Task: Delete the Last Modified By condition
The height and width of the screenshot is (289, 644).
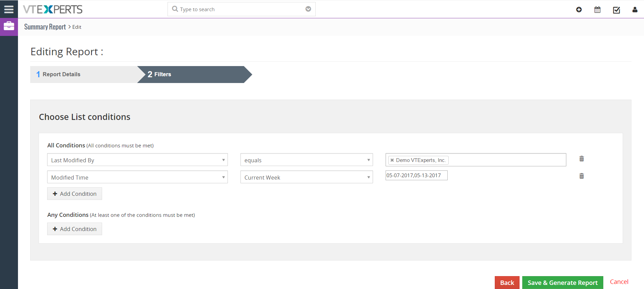Action: (x=582, y=159)
